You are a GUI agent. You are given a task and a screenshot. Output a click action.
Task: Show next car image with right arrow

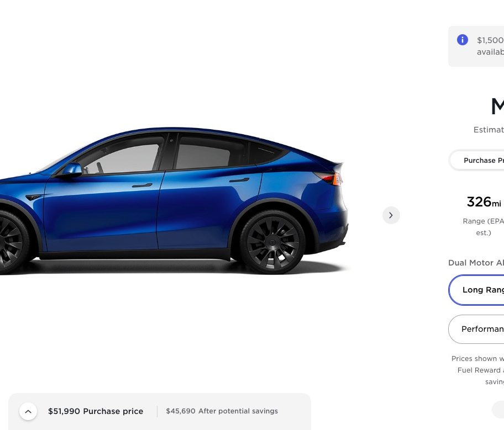tap(391, 215)
